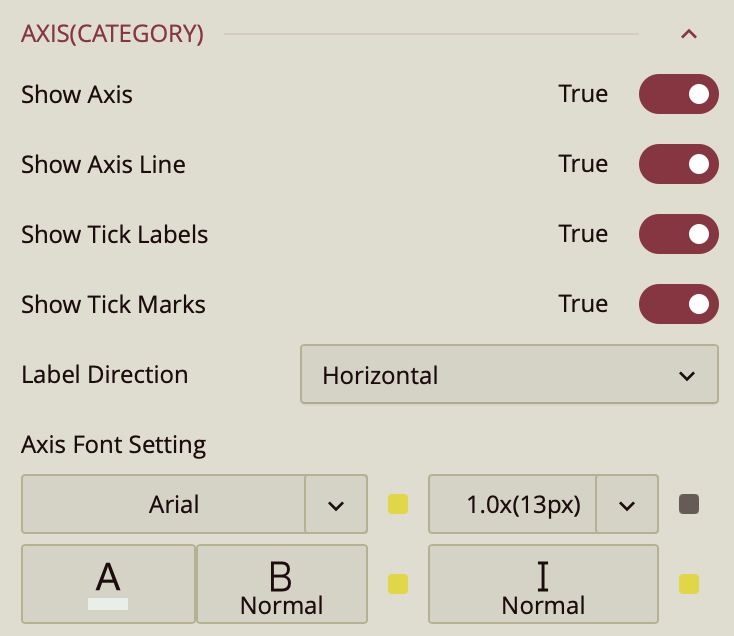Viewport: 734px width, 636px height.
Task: Click the Axis Font Setting label
Action: point(114,444)
